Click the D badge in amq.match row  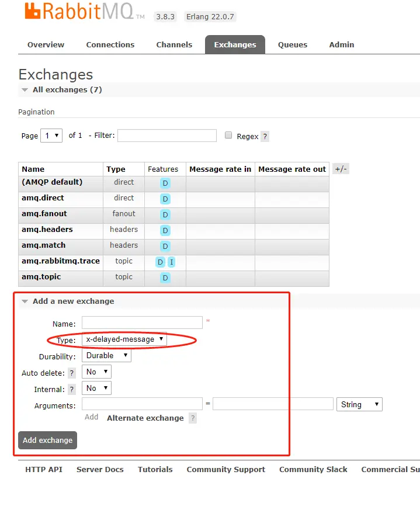tap(165, 247)
